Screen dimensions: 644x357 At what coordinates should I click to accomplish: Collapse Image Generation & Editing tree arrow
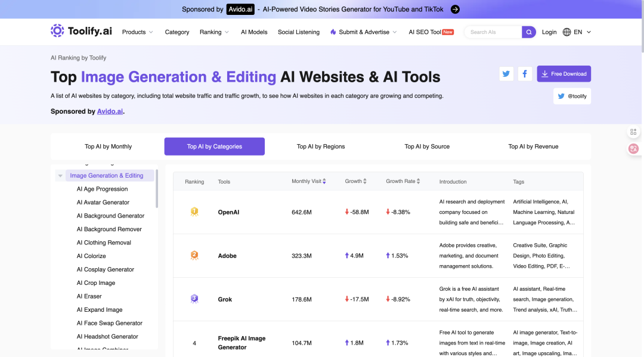point(60,176)
